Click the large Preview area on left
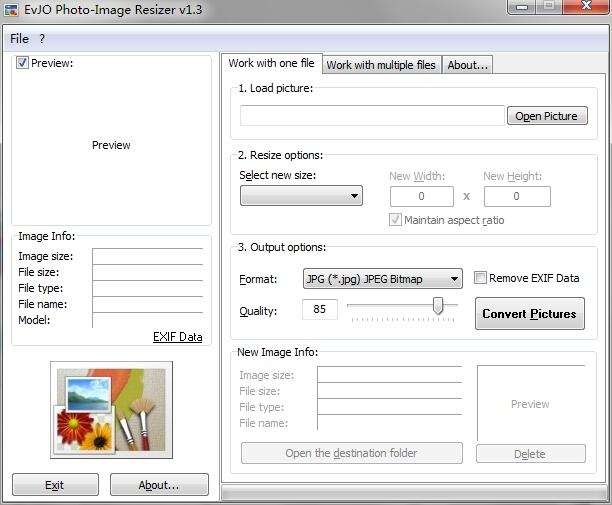612x505 pixels. (x=111, y=145)
